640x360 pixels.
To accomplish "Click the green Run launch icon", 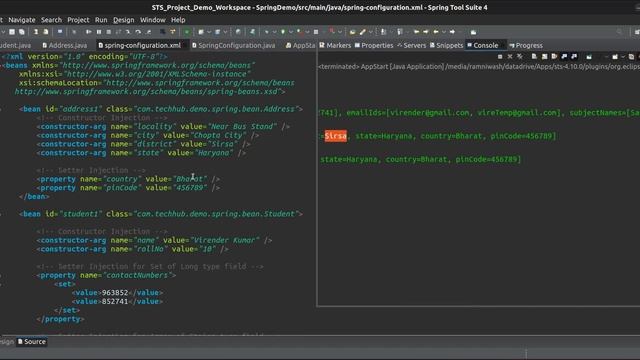I will tap(282, 32).
